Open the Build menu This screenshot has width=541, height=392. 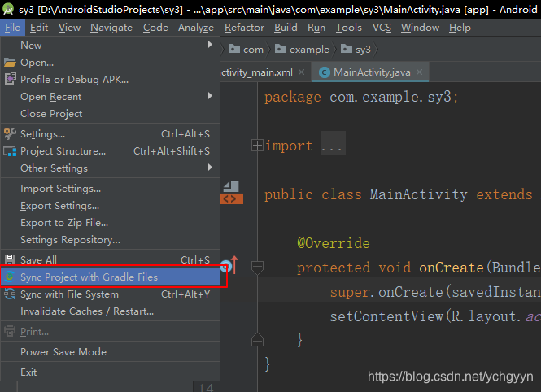pos(286,27)
